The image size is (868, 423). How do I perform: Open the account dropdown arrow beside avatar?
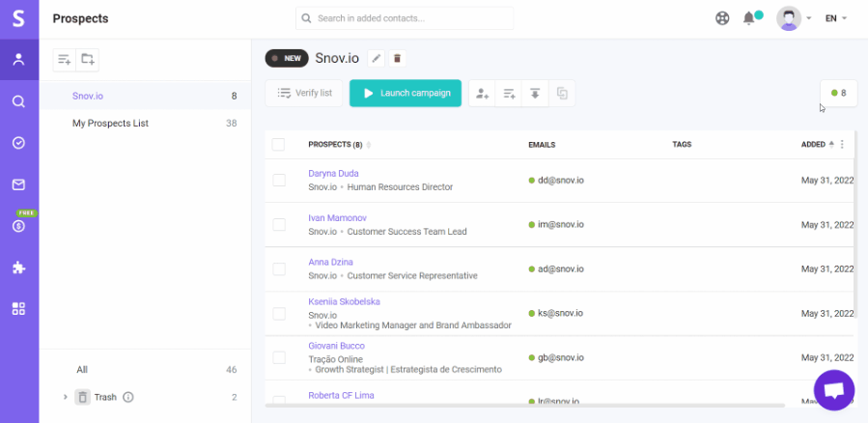[809, 18]
